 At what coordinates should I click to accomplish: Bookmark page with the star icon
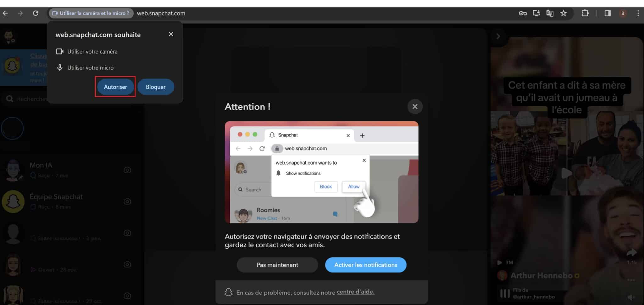563,13
